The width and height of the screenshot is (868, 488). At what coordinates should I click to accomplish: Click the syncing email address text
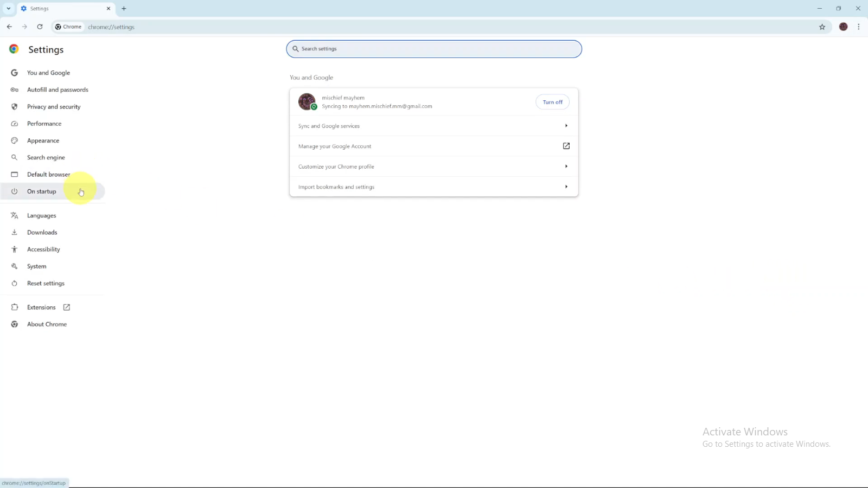pyautogui.click(x=377, y=106)
